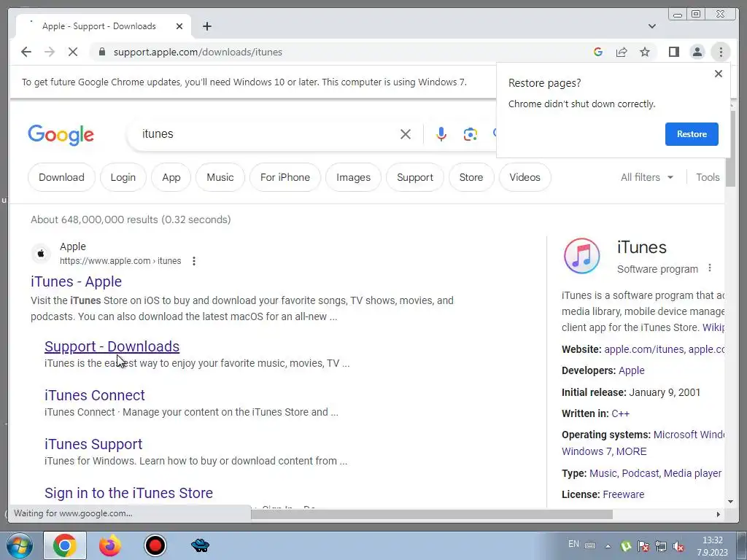Image resolution: width=747 pixels, height=560 pixels.
Task: Open the Windows Start menu
Action: [19, 545]
